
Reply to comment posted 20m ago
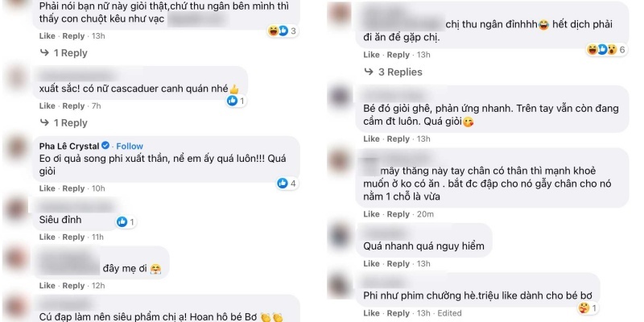tap(398, 214)
